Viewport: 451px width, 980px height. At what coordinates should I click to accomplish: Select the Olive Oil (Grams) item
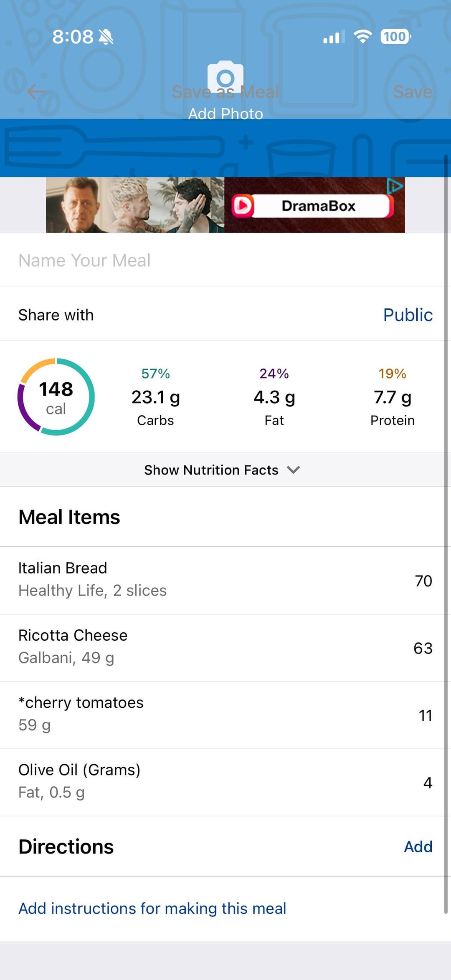click(x=222, y=783)
